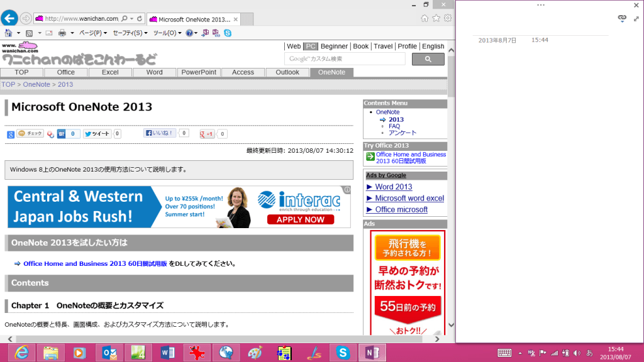Open the ツール(O) menu
This screenshot has width=644, height=362.
pos(167,33)
